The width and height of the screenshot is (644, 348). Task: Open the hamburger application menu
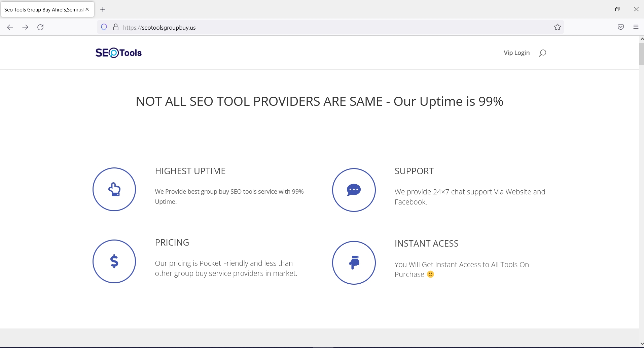[x=636, y=26]
